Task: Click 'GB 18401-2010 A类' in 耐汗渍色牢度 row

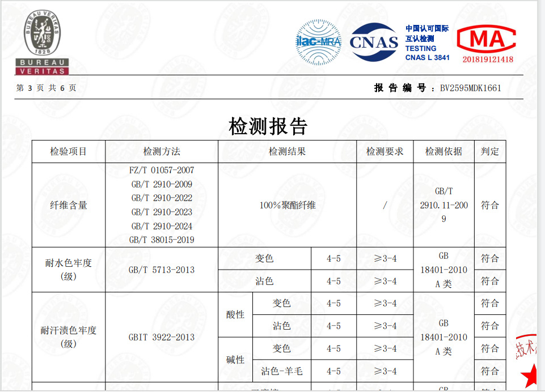Action: tap(444, 337)
